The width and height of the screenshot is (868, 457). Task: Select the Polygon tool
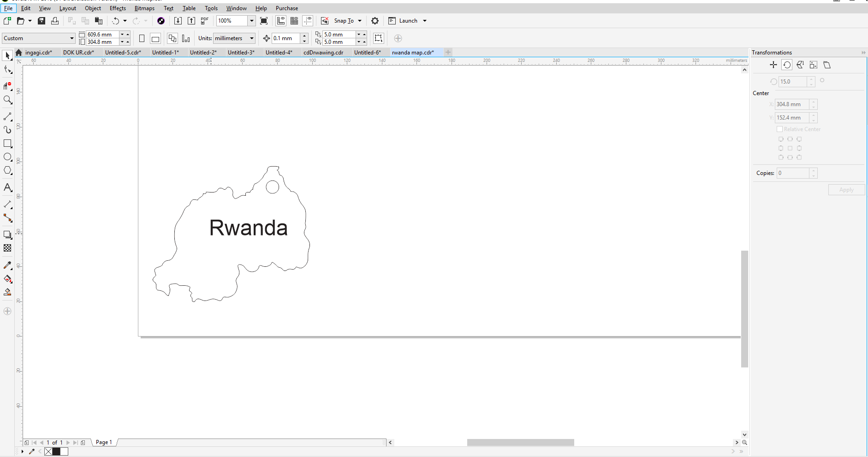pyautogui.click(x=7, y=170)
